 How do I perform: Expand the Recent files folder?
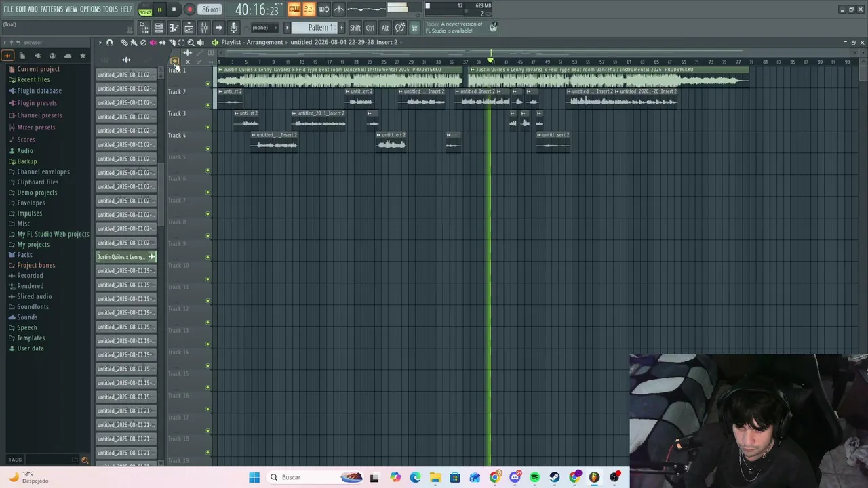coord(33,79)
